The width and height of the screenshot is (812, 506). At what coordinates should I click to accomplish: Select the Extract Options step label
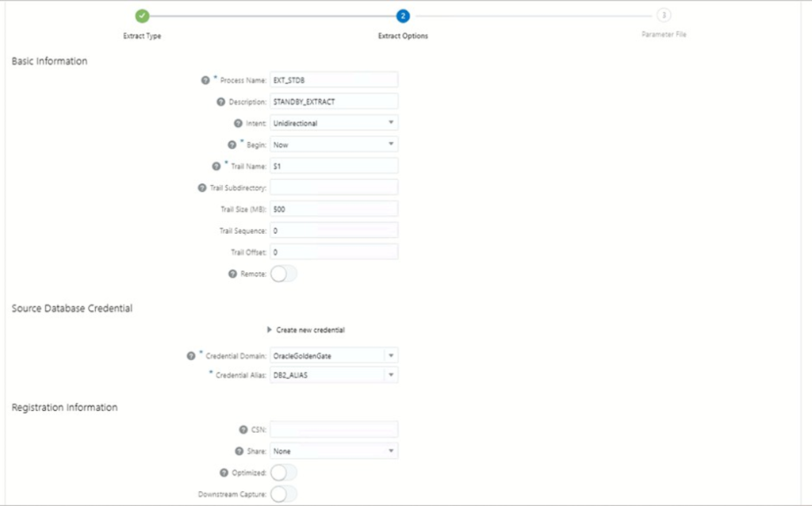point(403,36)
